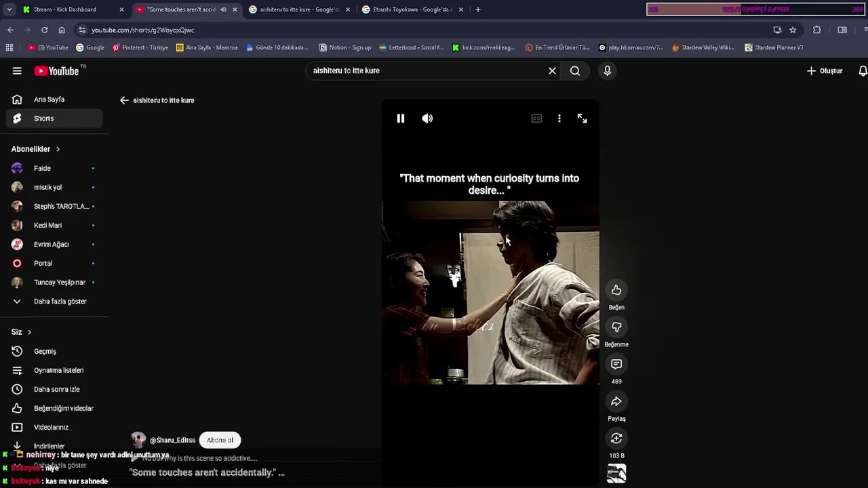Close the Stream - Kick Dashboard tab
The image size is (868, 488).
click(121, 9)
